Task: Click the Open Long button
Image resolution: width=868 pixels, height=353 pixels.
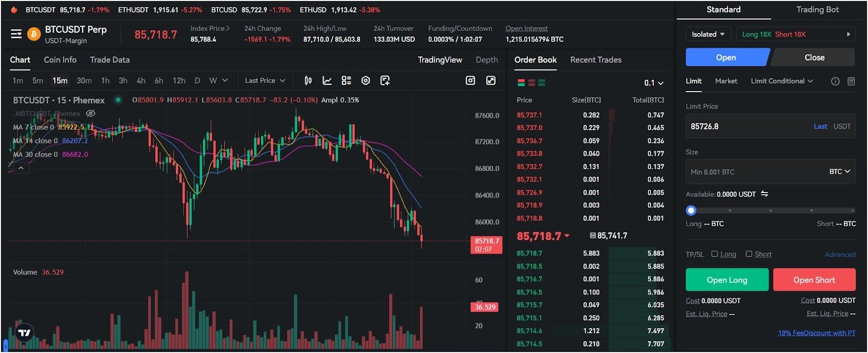Action: (727, 280)
